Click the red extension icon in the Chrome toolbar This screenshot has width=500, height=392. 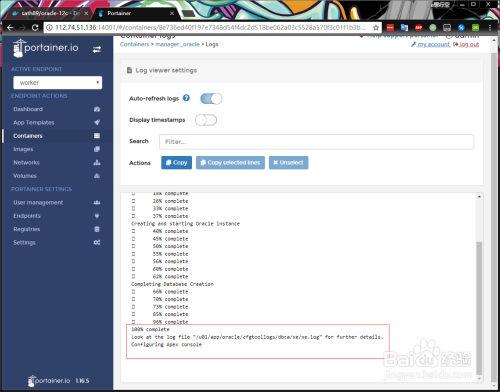[390, 28]
